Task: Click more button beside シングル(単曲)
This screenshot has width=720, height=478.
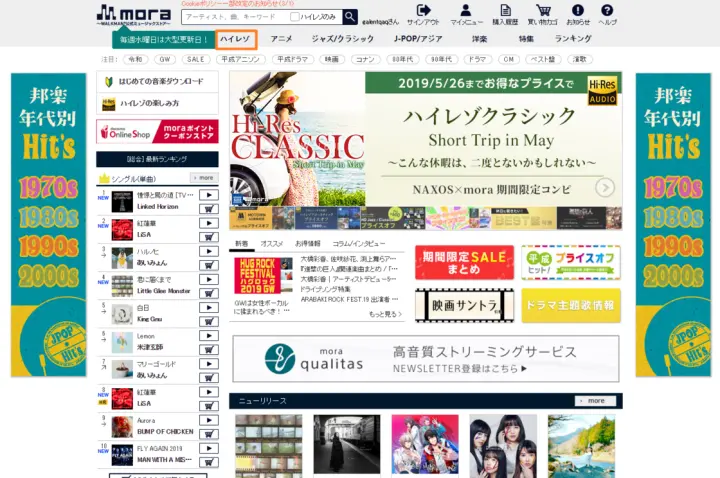Action: [204, 178]
